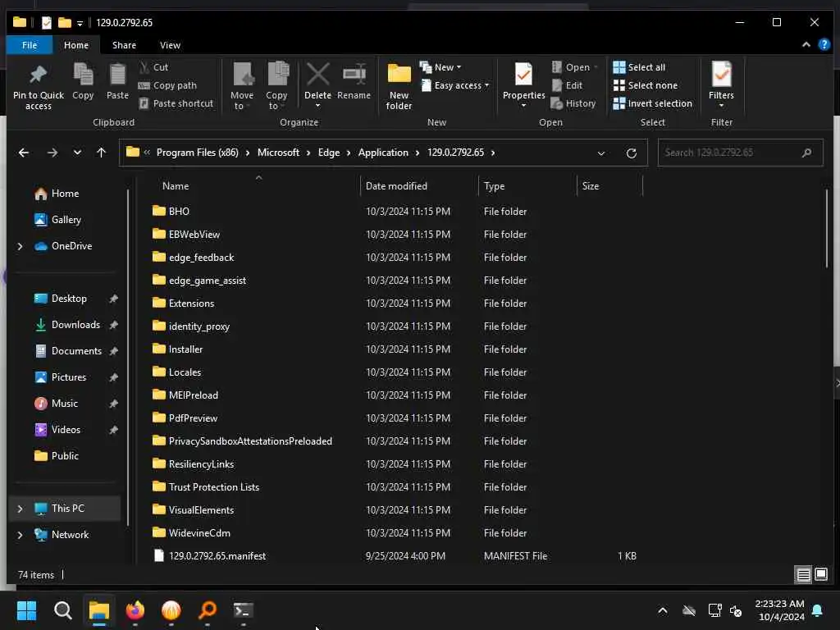Refresh the folder view

631,153
